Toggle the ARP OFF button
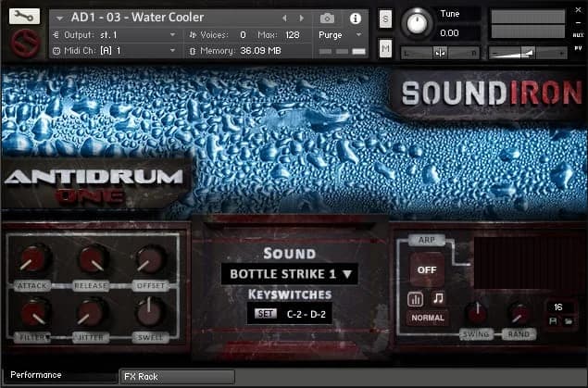Image resolution: width=588 pixels, height=388 pixels. click(x=427, y=269)
